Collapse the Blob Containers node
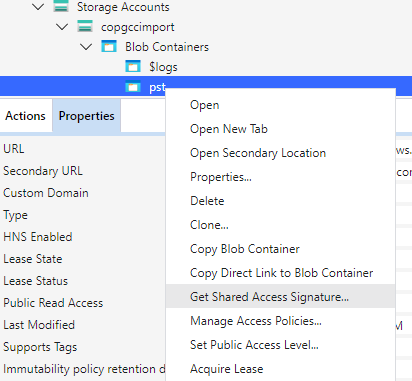This screenshot has height=381, width=412. pos(86,47)
